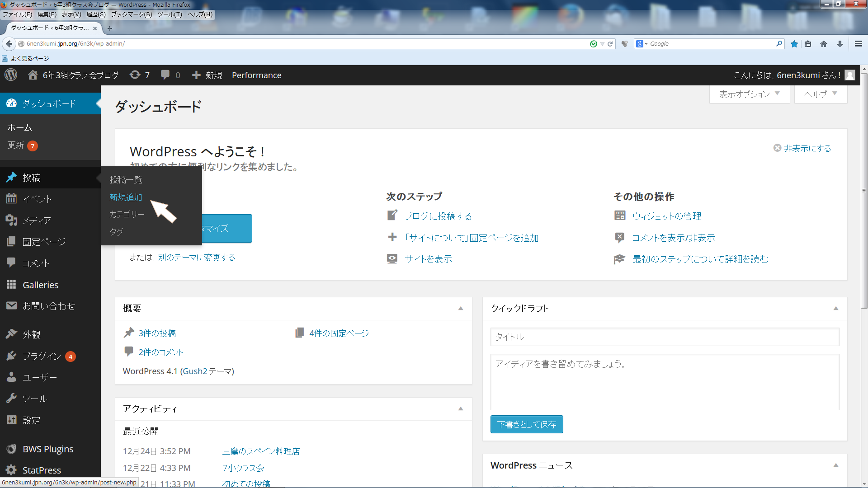Expand the 表示オプション dropdown

750,94
